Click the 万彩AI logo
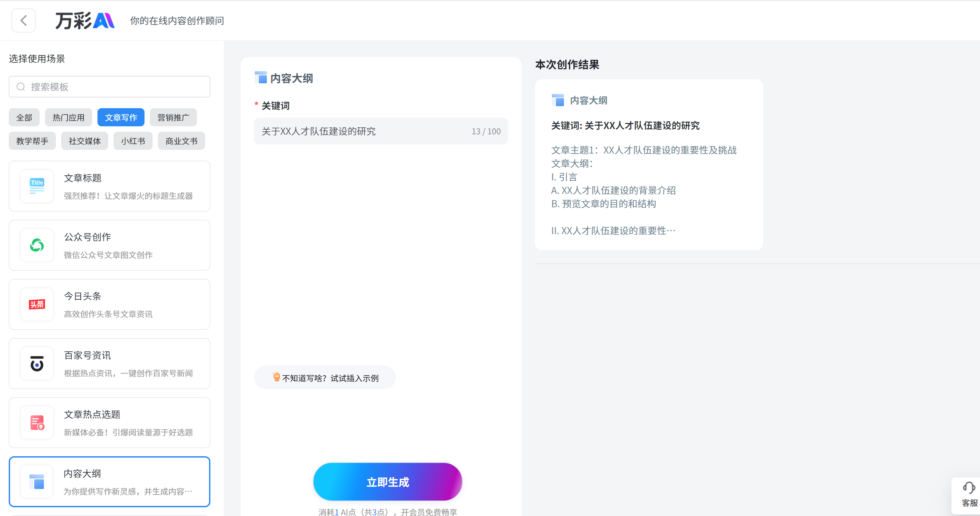This screenshot has width=980, height=516. pyautogui.click(x=85, y=20)
